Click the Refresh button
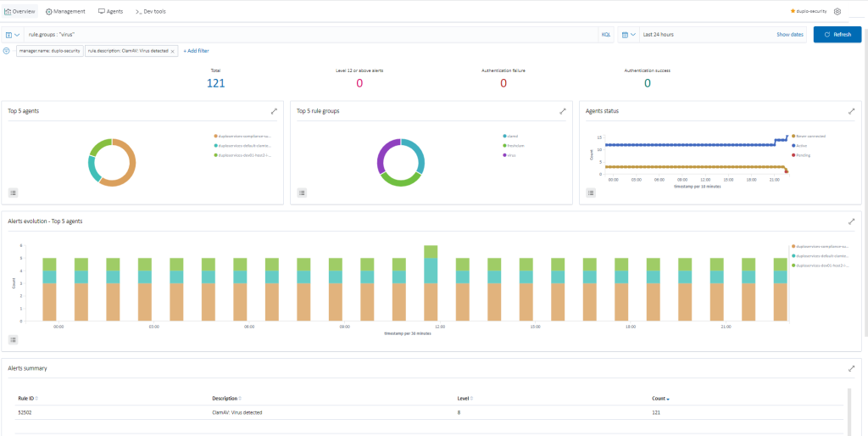Screen dimensions: 868x436 tap(837, 35)
